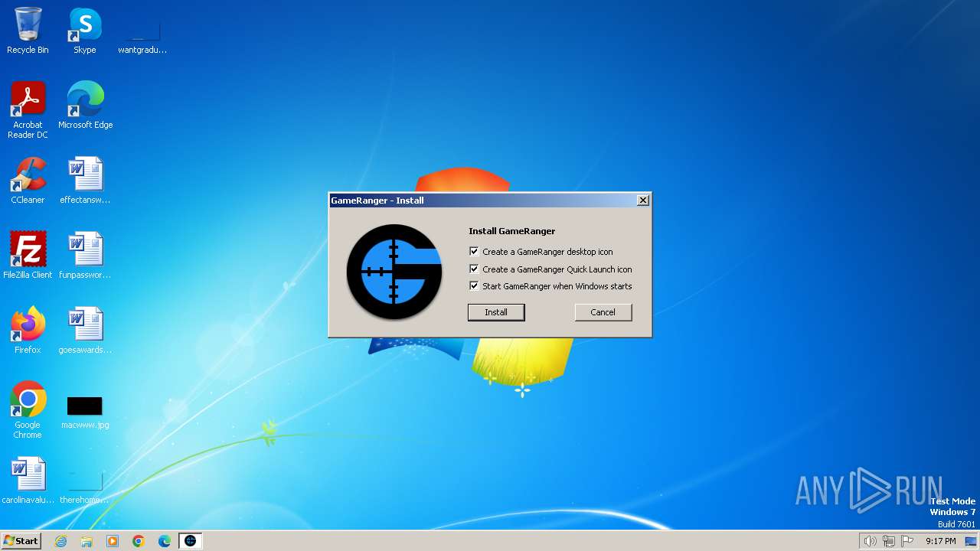Select the funpasswor... Word document
Screen dimensions: 980x551
(x=85, y=256)
